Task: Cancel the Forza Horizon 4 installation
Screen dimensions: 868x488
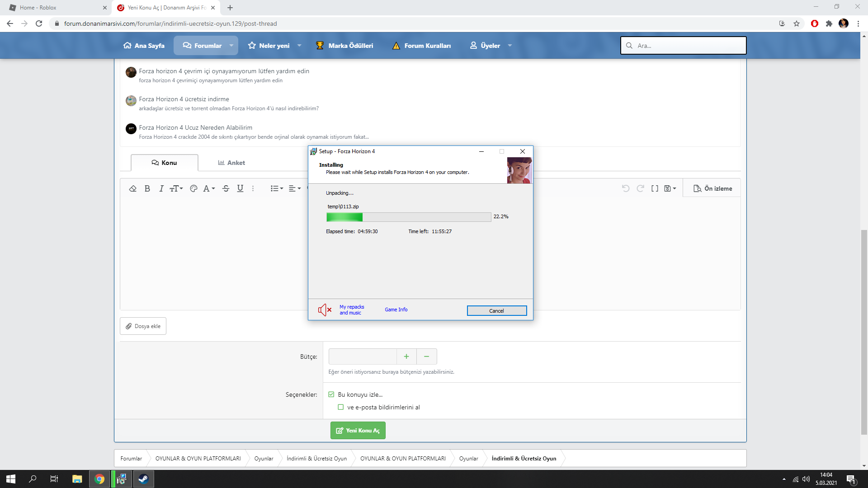Action: (496, 311)
